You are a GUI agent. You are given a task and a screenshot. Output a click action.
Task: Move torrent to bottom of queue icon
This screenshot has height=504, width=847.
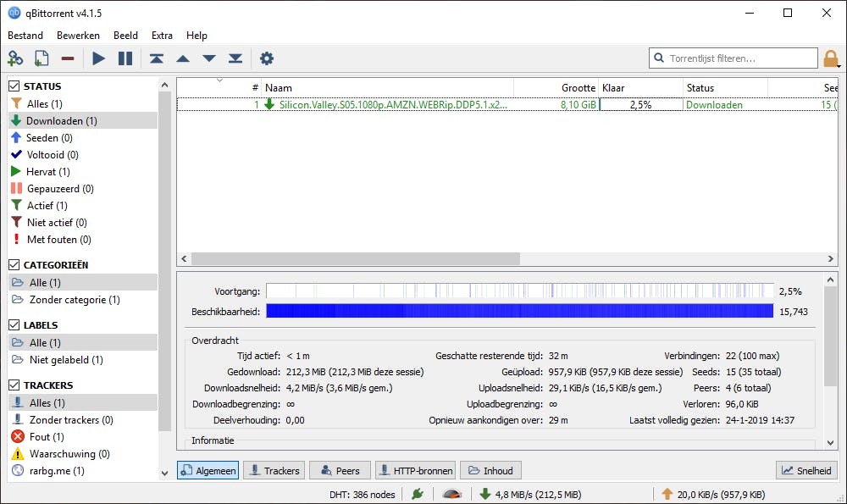(235, 58)
